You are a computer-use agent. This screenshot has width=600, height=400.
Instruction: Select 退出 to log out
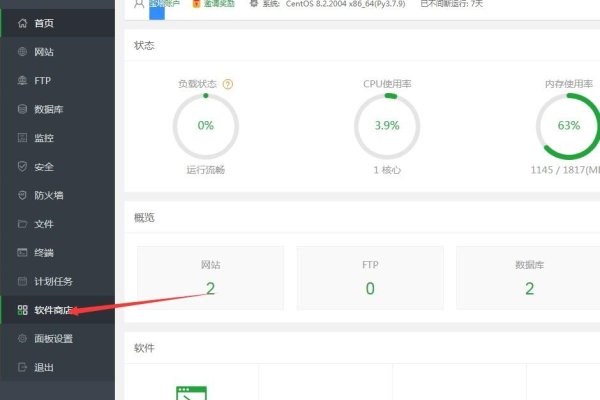[x=57, y=367]
